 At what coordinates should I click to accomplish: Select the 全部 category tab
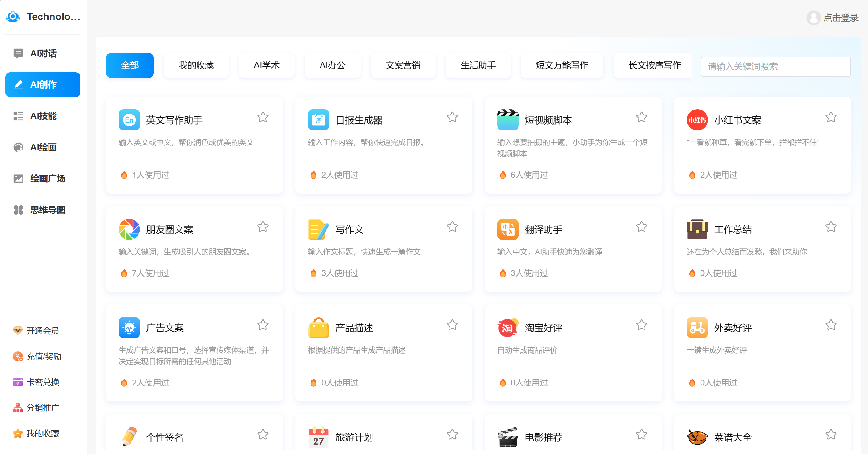point(130,65)
